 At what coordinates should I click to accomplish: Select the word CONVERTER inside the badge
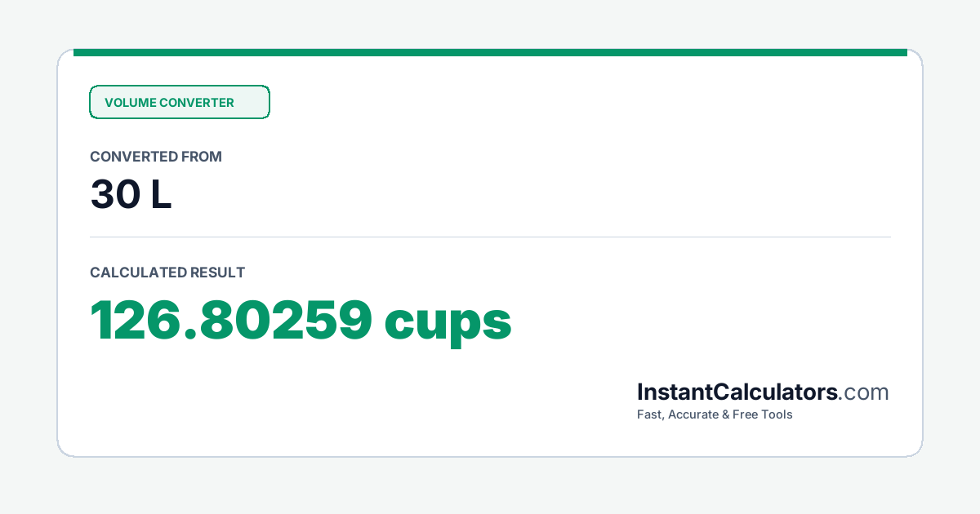[x=197, y=103]
